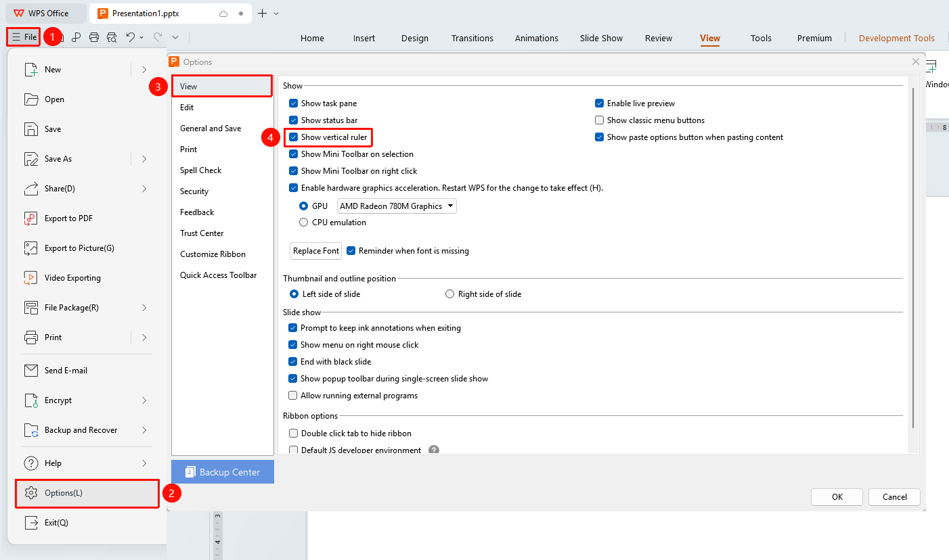Enable Show classic menu buttons checkbox
This screenshot has width=949, height=560.
599,120
